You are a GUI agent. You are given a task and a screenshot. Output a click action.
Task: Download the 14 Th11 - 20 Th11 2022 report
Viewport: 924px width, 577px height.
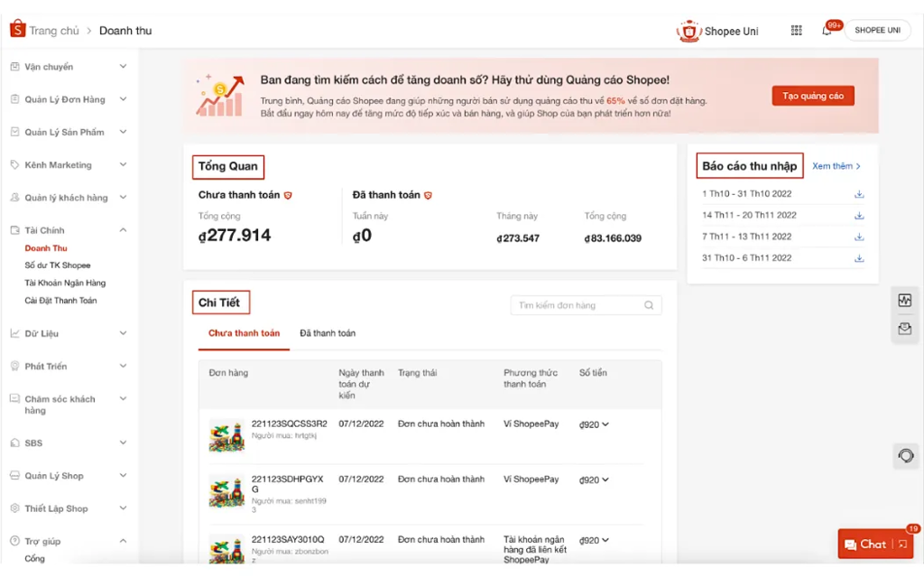[859, 216]
